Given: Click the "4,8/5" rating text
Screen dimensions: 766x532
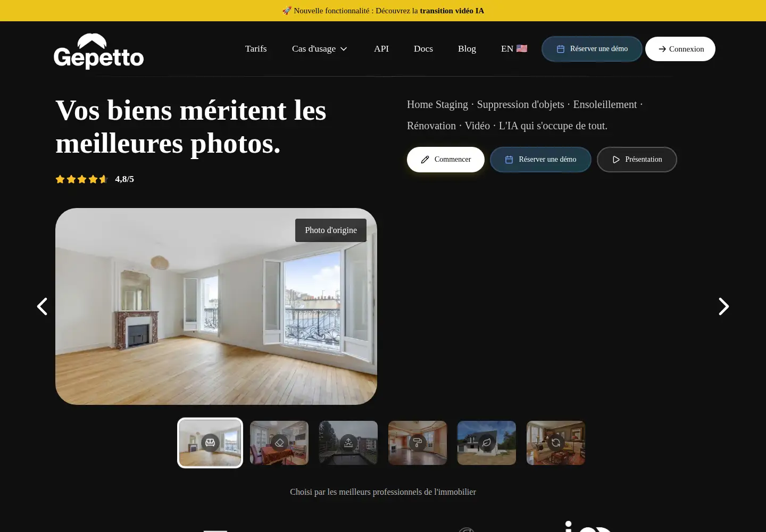Looking at the screenshot, I should coord(124,179).
